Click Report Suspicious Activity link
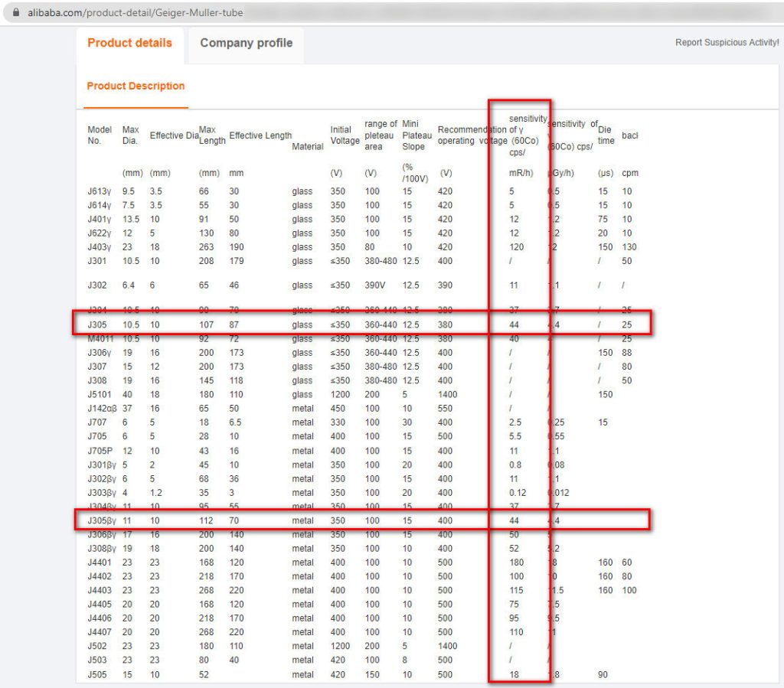Image resolution: width=784 pixels, height=688 pixels. 727,44
